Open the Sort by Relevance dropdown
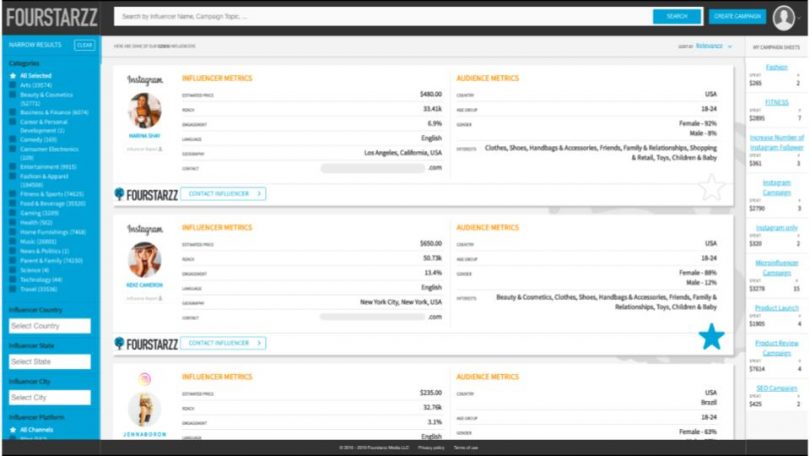 coord(713,46)
